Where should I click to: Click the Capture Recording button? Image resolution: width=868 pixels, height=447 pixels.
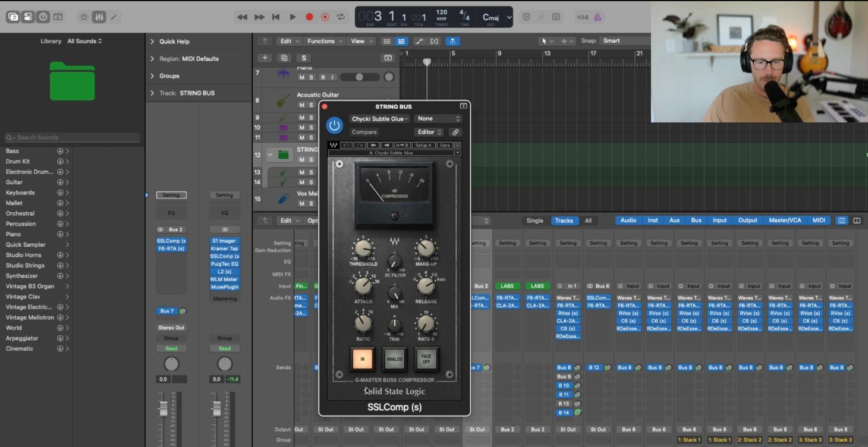325,17
